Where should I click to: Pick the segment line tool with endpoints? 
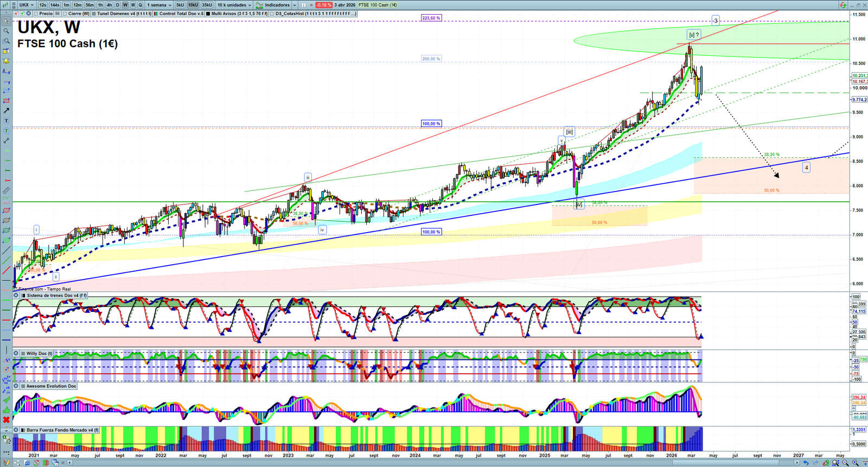click(x=6, y=141)
